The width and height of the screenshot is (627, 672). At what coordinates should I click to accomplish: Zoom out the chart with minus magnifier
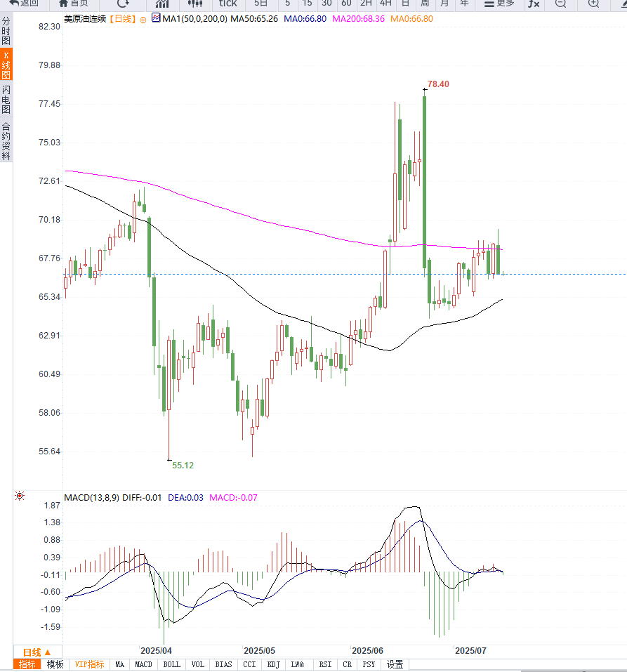(x=560, y=4)
